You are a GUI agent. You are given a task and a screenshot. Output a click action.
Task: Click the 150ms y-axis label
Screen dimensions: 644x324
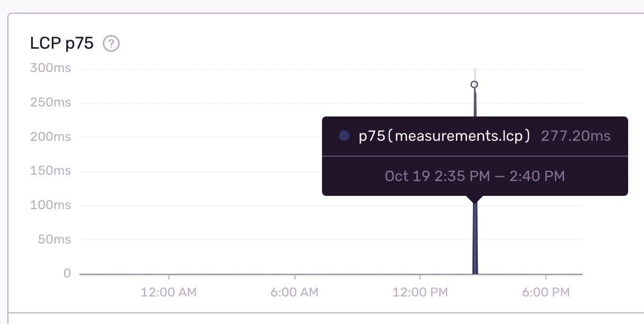coord(51,171)
